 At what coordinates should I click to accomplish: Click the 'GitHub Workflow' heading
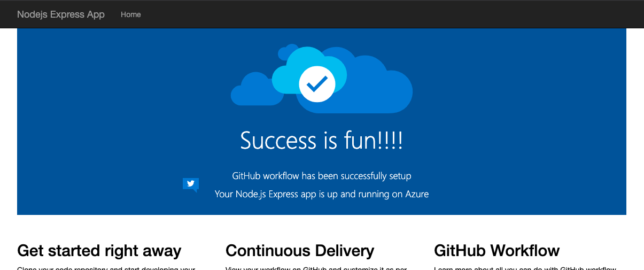(497, 250)
